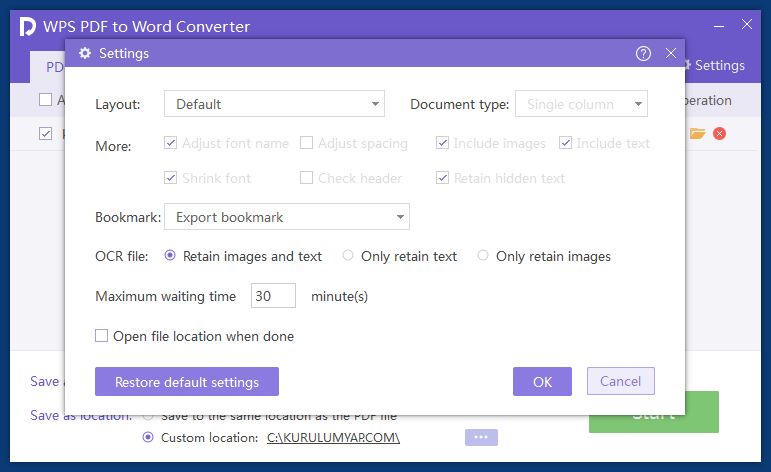771x472 pixels.
Task: Click the browse ellipsis button for custom location
Action: pyautogui.click(x=481, y=437)
